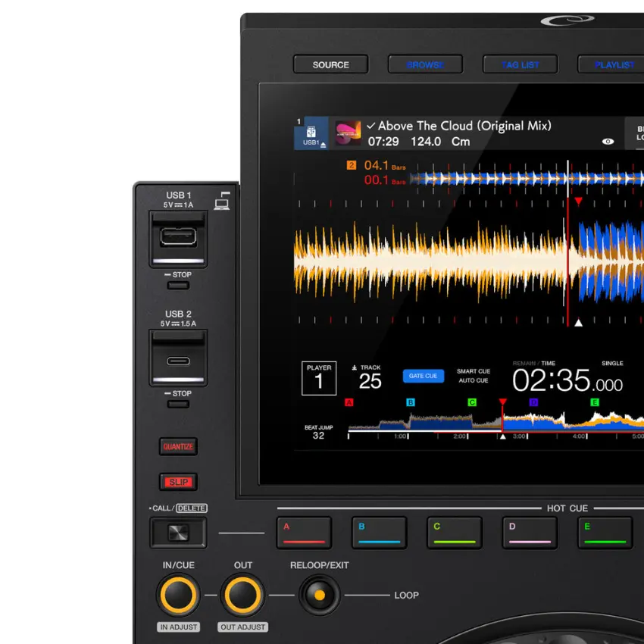Set loop out with OUT button
This screenshot has width=644, height=644.
tap(242, 595)
